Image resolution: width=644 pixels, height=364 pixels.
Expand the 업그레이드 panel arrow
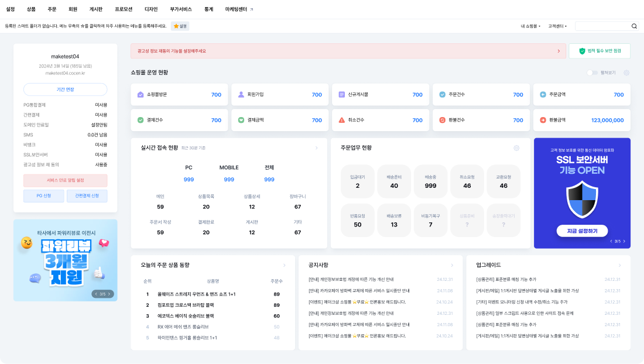[x=620, y=265]
